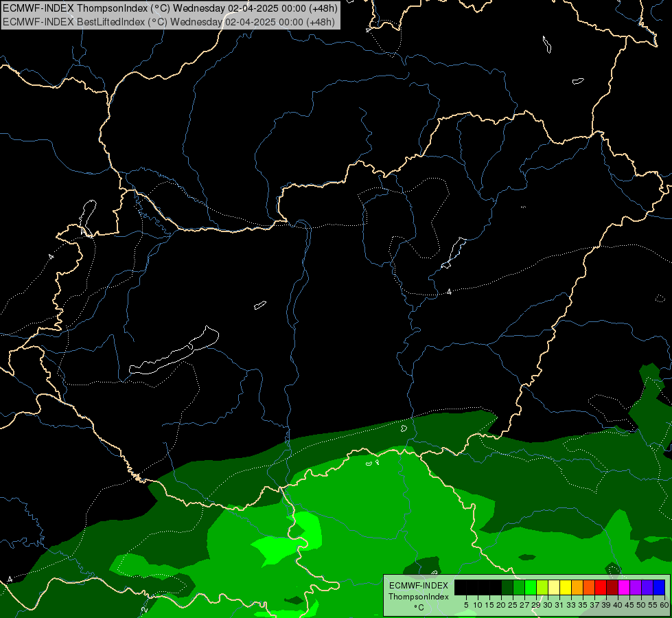
Task: Click the legend tick label 60
Action: click(x=664, y=605)
